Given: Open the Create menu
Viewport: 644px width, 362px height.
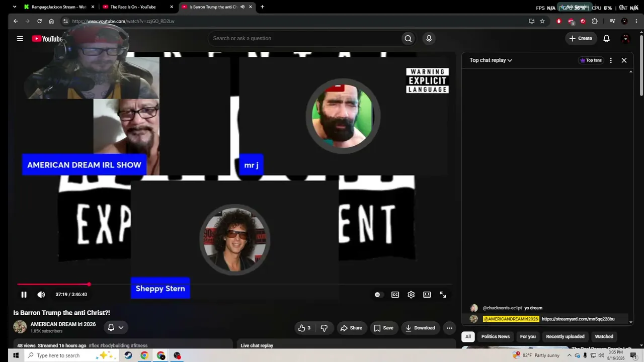Looking at the screenshot, I should tap(581, 38).
